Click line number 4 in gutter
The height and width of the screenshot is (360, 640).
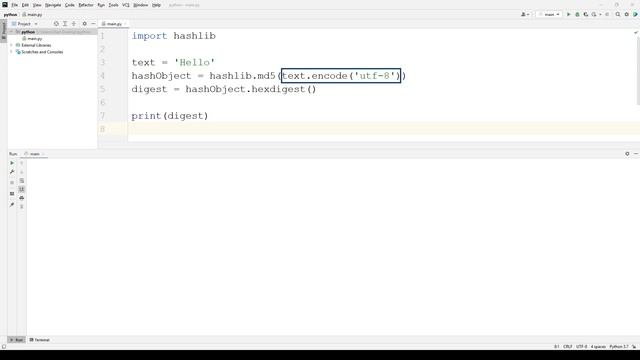coord(102,76)
